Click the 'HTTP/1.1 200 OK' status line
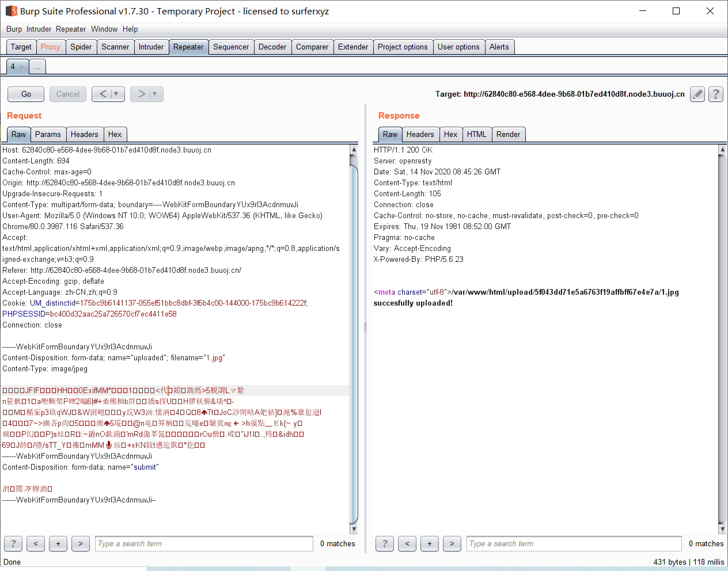Viewport: 728px width, 571px height. (403, 150)
